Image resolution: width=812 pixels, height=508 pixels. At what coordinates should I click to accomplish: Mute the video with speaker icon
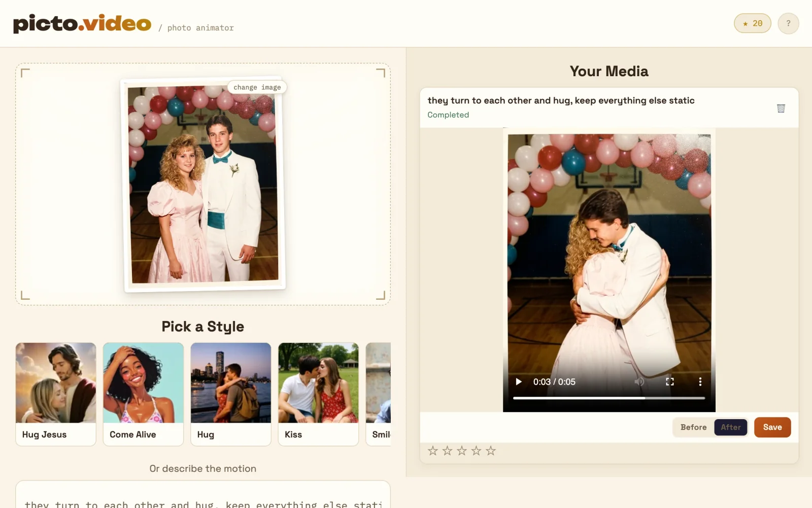tap(639, 382)
